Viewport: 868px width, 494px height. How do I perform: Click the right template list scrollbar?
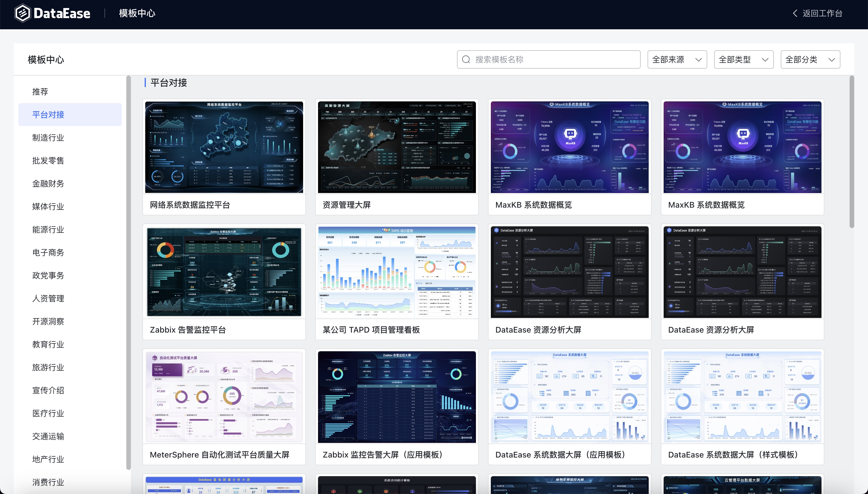tap(852, 152)
